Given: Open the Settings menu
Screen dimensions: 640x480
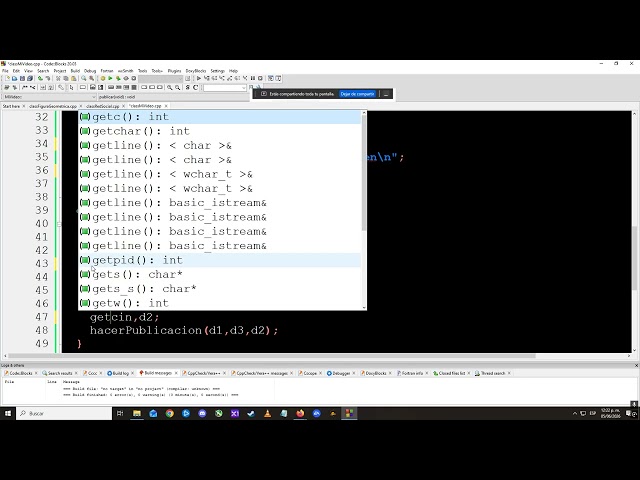Looking at the screenshot, I should [218, 71].
